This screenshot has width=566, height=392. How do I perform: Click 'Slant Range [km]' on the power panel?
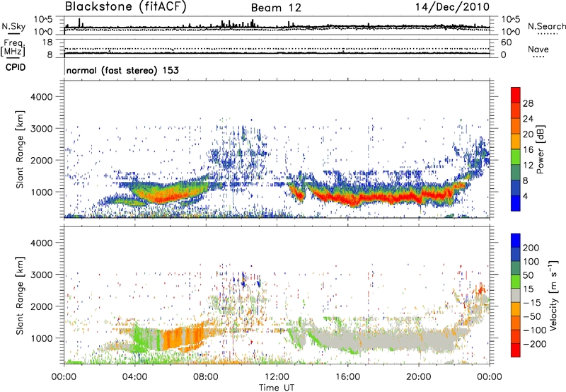[x=20, y=149]
